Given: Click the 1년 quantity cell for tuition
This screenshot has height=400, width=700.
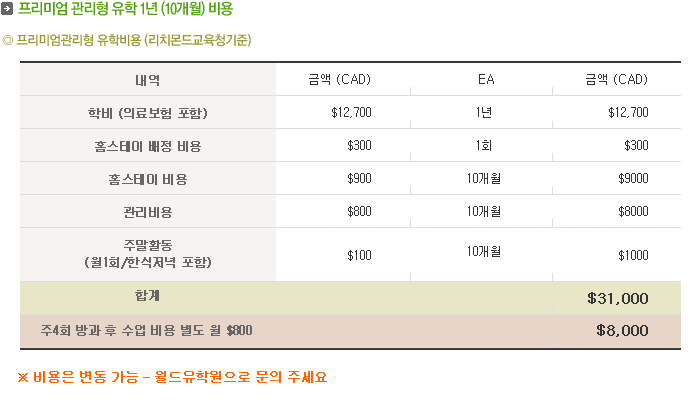Looking at the screenshot, I should [483, 112].
